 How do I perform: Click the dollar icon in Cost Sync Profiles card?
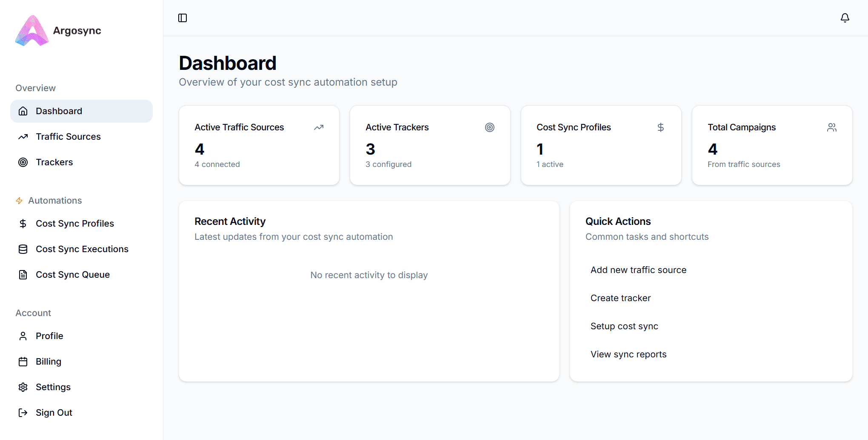click(x=660, y=127)
